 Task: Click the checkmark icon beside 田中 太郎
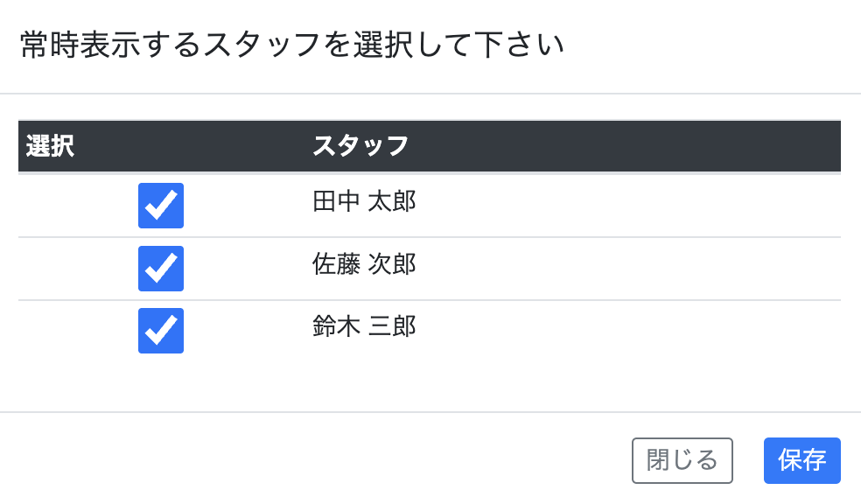click(x=161, y=206)
